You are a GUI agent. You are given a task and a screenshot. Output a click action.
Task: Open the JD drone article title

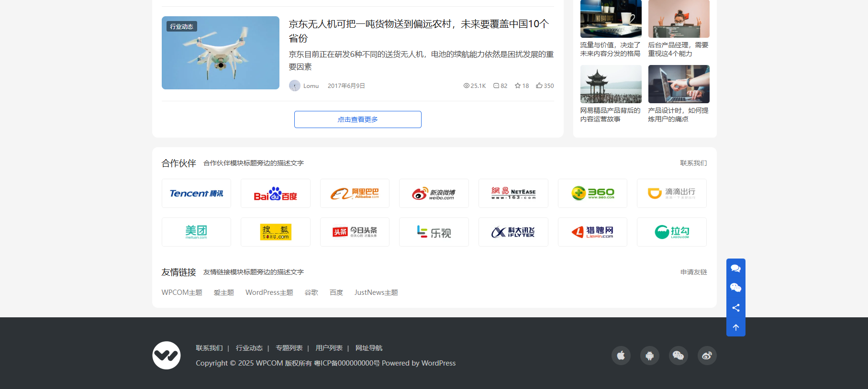[x=419, y=31]
